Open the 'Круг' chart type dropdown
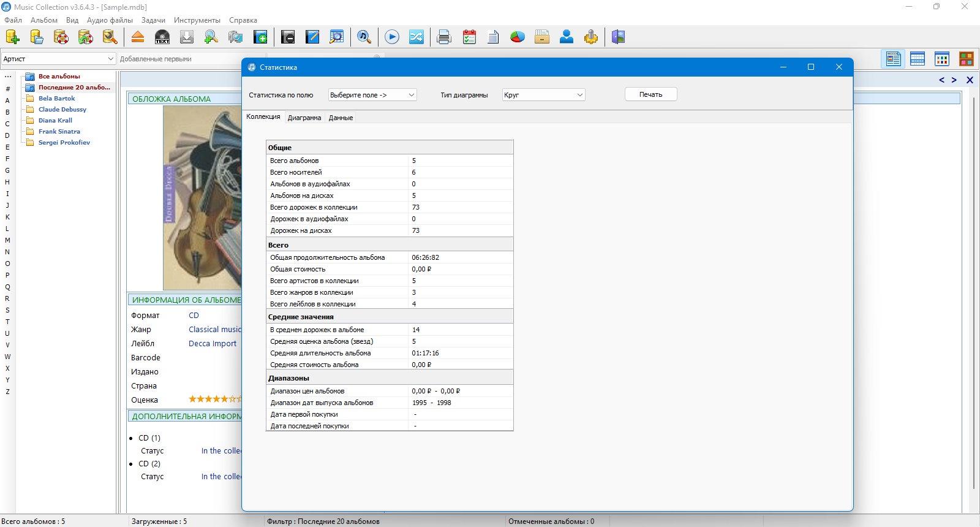This screenshot has width=980, height=527. [543, 95]
